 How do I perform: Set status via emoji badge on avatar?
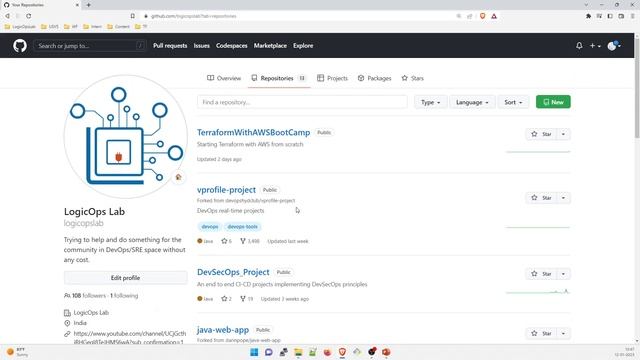pyautogui.click(x=178, y=177)
